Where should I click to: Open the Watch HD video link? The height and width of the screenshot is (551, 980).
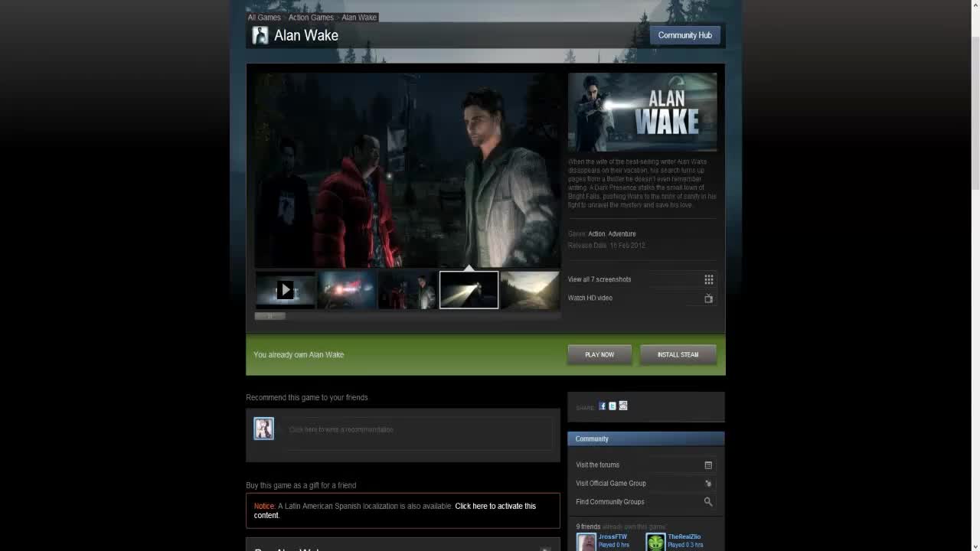coord(590,298)
